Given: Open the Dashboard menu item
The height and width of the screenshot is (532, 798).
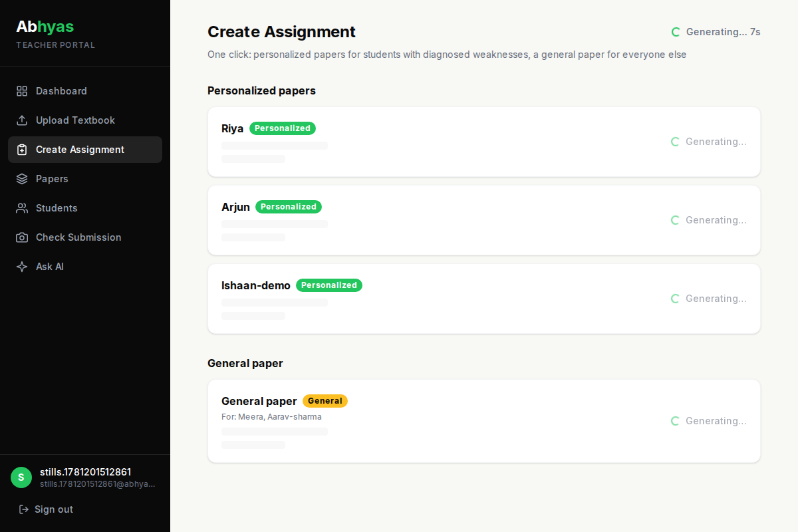Looking at the screenshot, I should [x=85, y=91].
